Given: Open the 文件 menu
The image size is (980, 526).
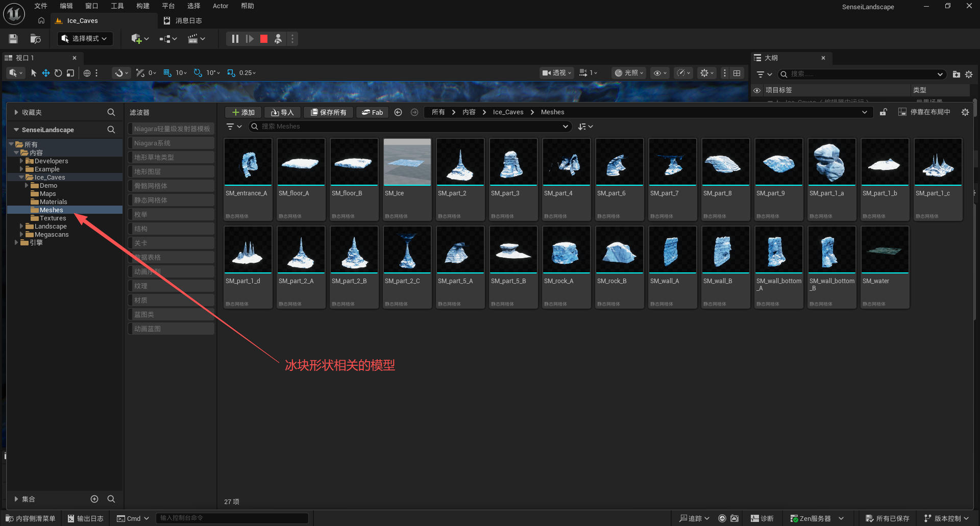Looking at the screenshot, I should click(41, 6).
